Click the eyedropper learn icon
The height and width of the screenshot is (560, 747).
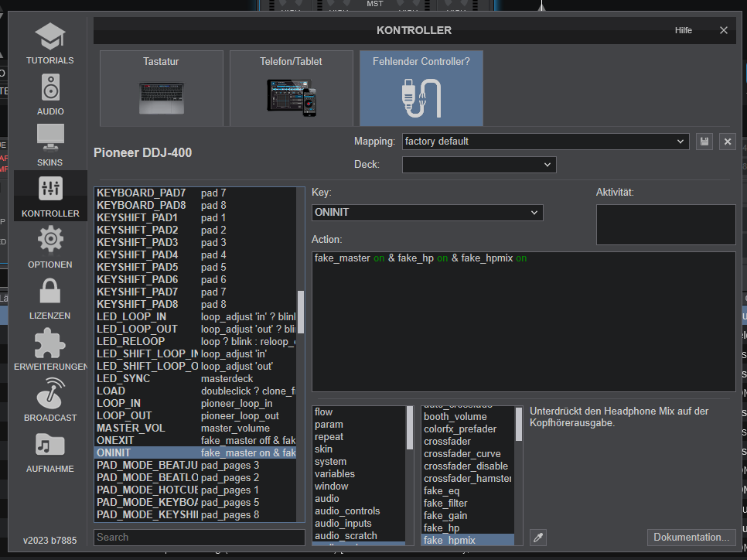pyautogui.click(x=538, y=538)
